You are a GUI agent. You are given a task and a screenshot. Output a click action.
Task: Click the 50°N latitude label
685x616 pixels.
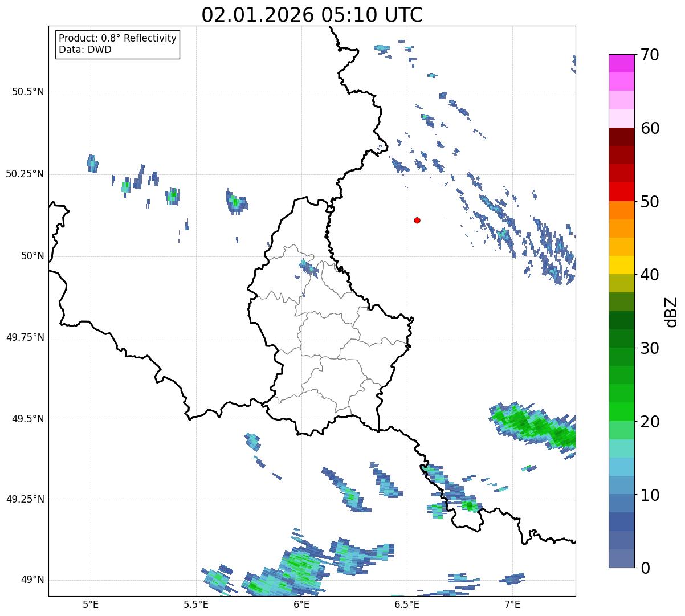(33, 256)
